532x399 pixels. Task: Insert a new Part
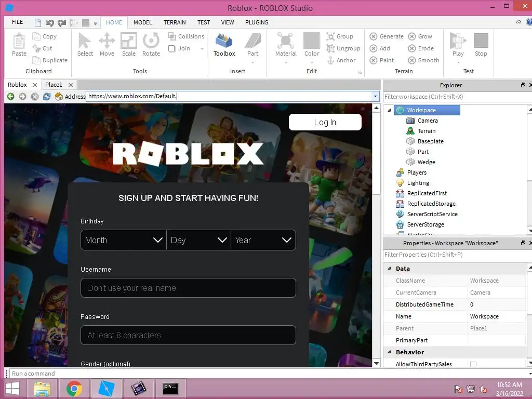coord(253,45)
